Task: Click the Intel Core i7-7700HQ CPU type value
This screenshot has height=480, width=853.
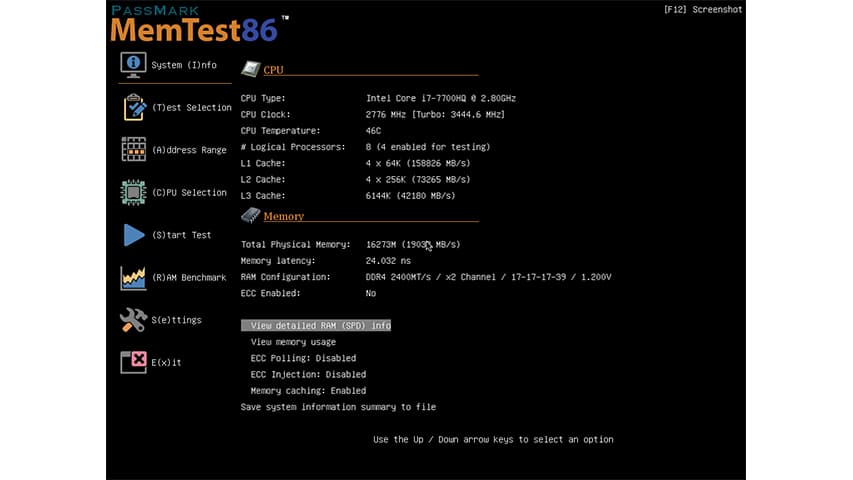Action: click(x=441, y=98)
